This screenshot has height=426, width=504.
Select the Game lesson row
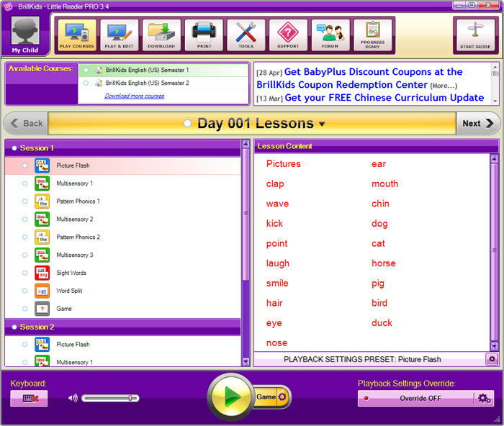click(123, 309)
